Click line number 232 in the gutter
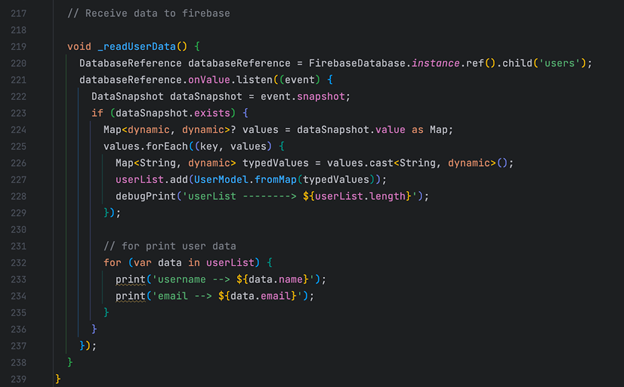624x387 pixels. 18,263
